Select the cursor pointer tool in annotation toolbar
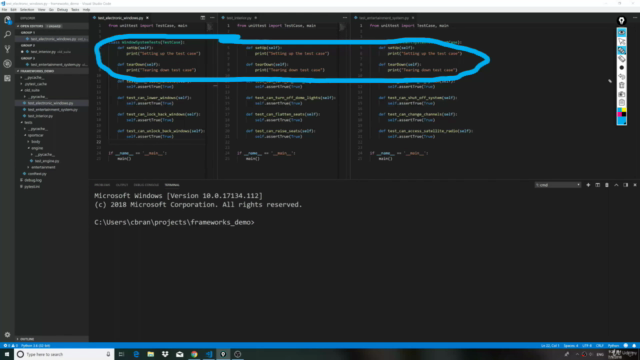This screenshot has height=360, width=640. 621,41
